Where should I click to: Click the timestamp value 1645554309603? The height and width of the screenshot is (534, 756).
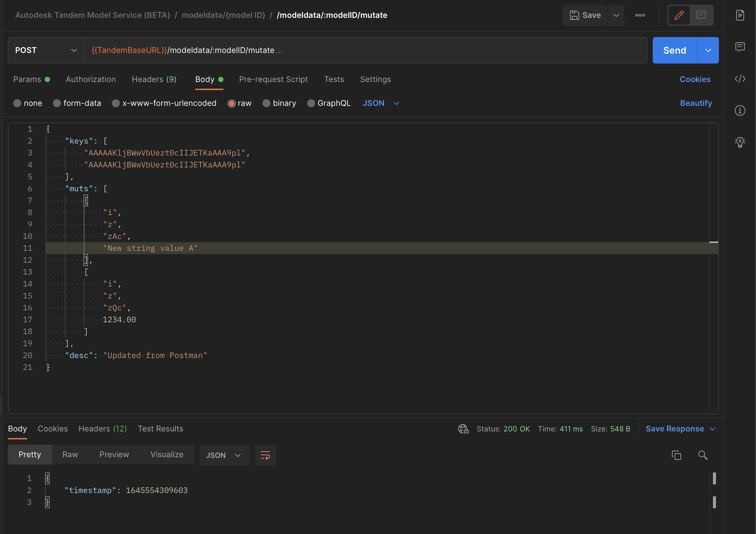(x=157, y=490)
